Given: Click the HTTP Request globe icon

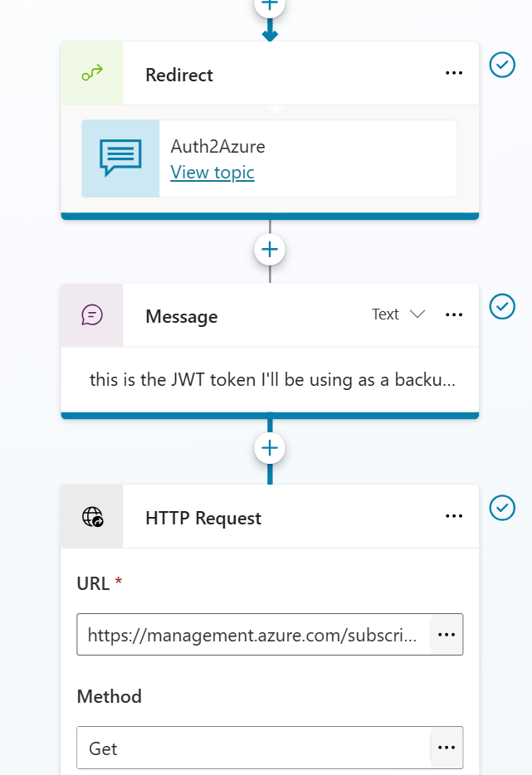Looking at the screenshot, I should click(x=92, y=518).
